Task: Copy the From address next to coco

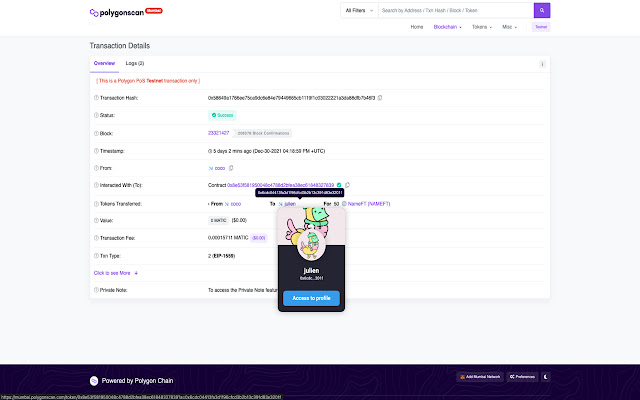Action: 231,168
